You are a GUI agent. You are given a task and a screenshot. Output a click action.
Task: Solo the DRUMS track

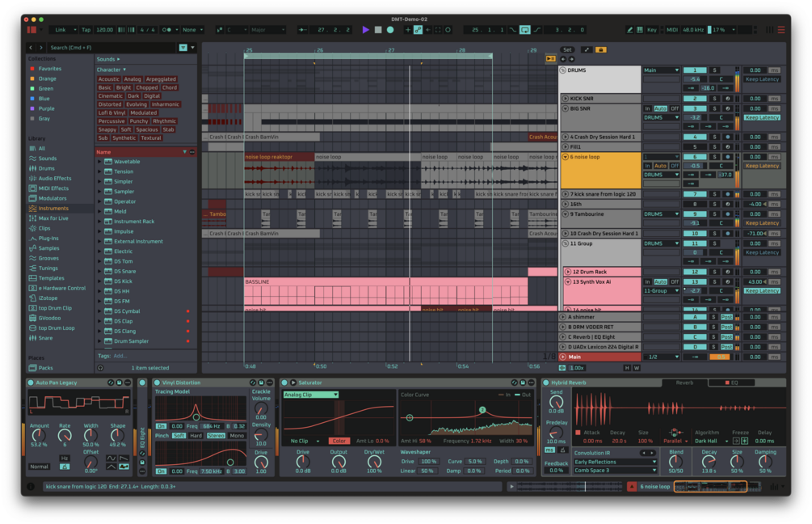(715, 70)
